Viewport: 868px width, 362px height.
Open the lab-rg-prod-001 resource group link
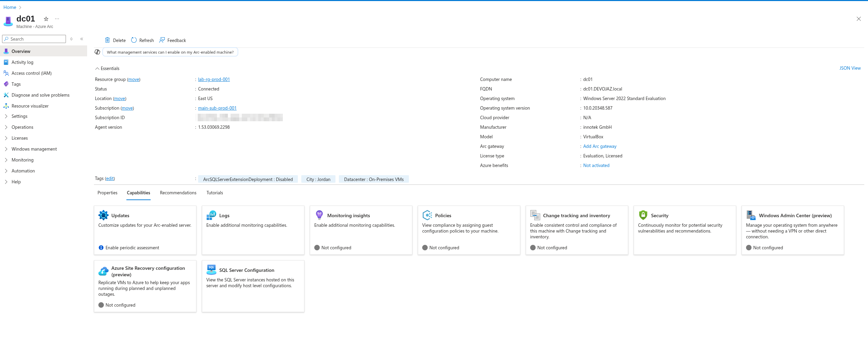coord(214,79)
